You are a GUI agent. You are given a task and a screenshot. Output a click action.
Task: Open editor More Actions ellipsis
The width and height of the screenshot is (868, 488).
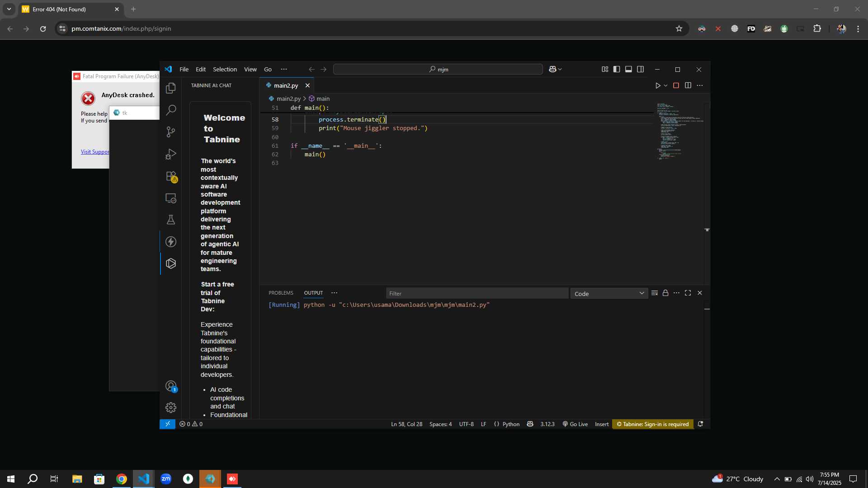[x=700, y=85]
